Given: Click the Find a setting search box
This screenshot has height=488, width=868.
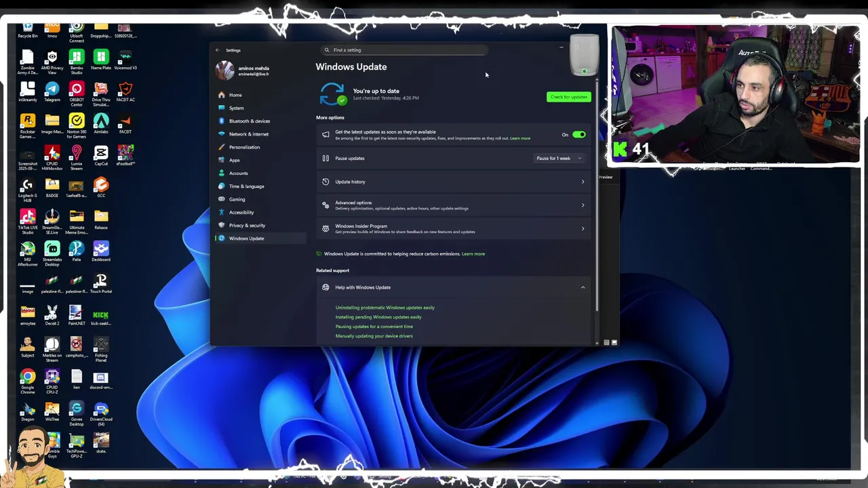Looking at the screenshot, I should coord(405,50).
